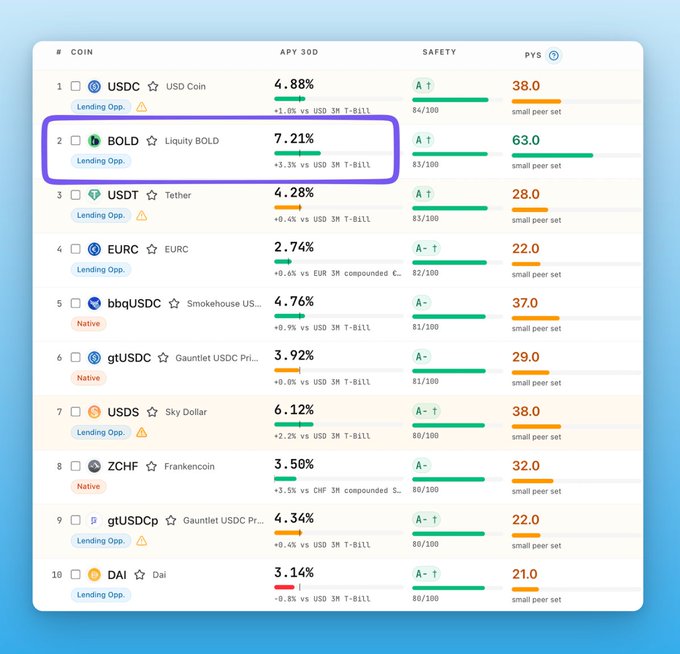680x654 pixels.
Task: Check the EURC row checkbox
Action: tap(75, 249)
